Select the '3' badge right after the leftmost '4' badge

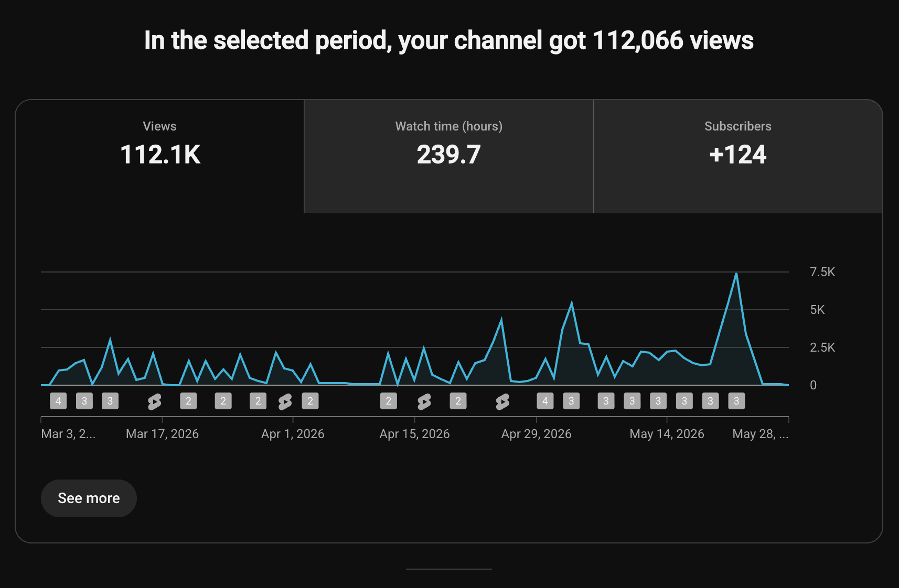(84, 401)
